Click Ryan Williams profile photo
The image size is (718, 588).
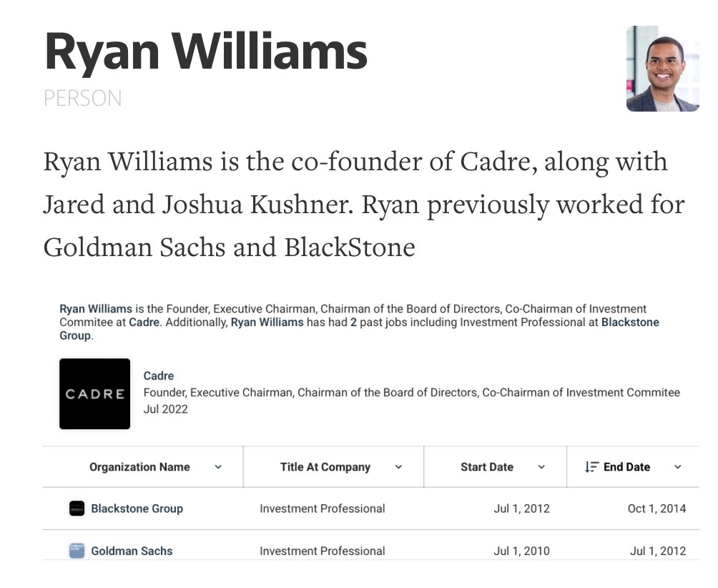click(662, 69)
